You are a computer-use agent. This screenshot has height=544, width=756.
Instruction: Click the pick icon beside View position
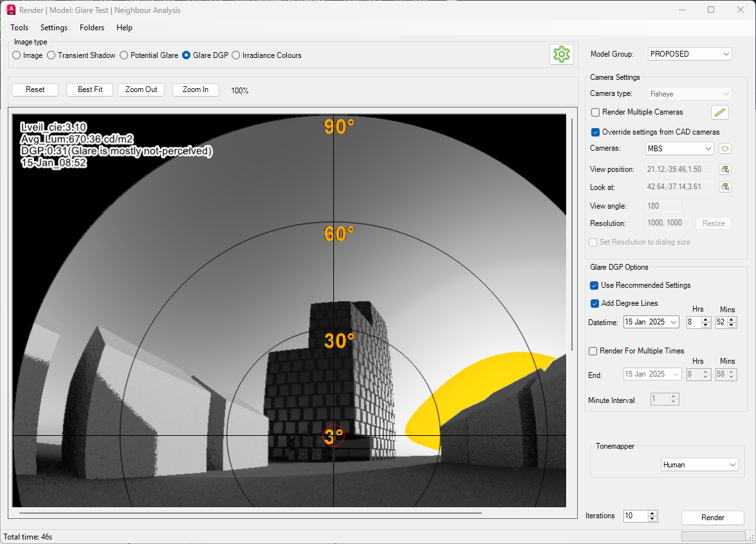pyautogui.click(x=724, y=169)
